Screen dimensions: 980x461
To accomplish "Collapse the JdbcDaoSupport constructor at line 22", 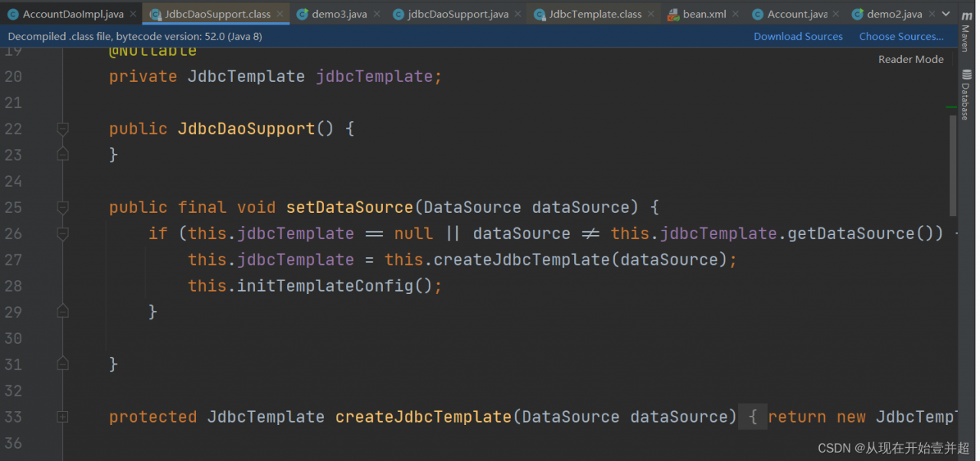I will click(63, 129).
